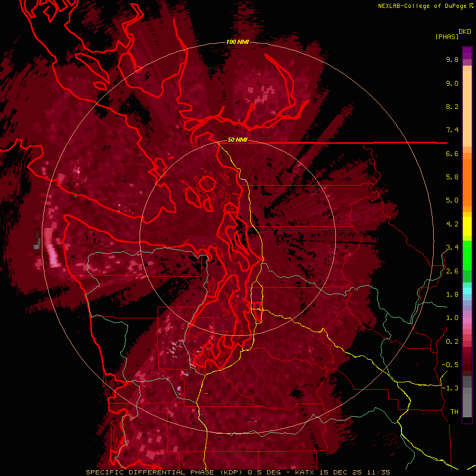Click the SPECIFIC DIFFERENTIAL PHASE (KDP) caption

tap(164, 472)
